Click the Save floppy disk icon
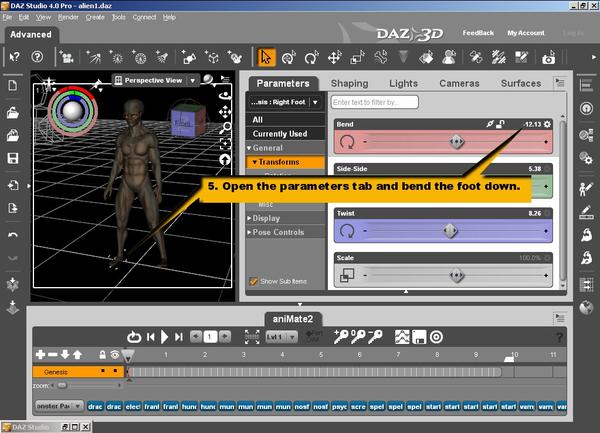The width and height of the screenshot is (600, 433). (x=13, y=158)
